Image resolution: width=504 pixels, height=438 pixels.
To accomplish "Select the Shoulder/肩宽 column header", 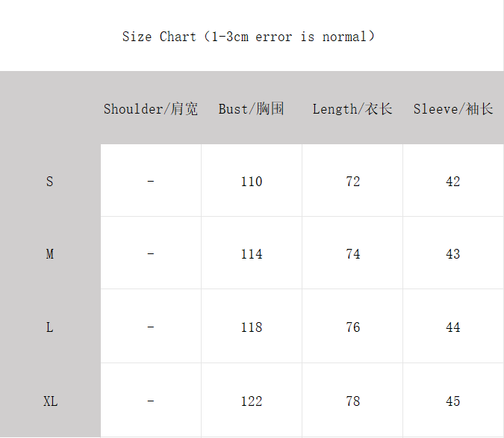I will tap(150, 109).
